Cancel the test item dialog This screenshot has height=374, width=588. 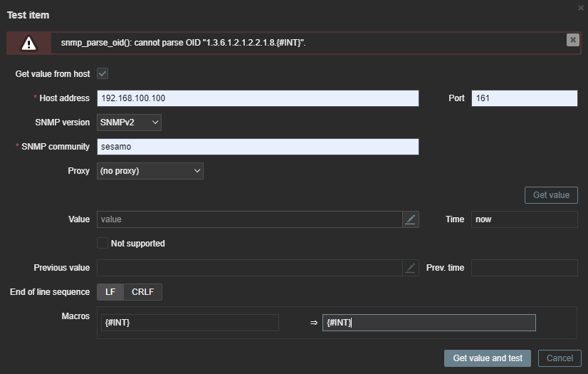[x=560, y=358]
